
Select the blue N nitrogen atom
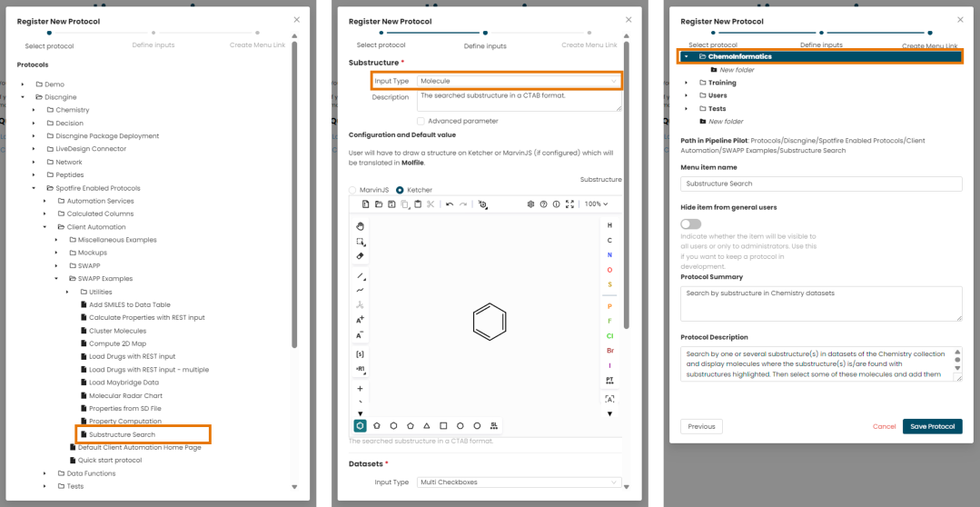tap(609, 255)
